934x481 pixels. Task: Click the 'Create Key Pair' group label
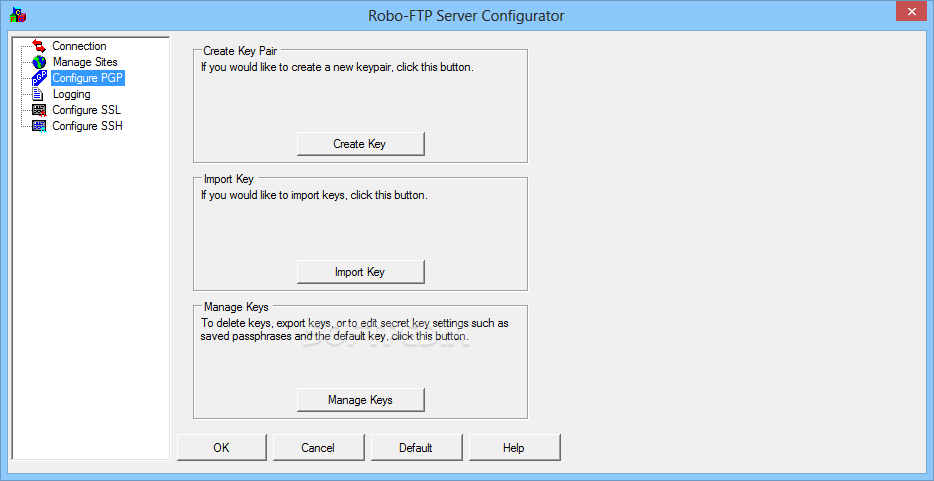click(x=240, y=51)
